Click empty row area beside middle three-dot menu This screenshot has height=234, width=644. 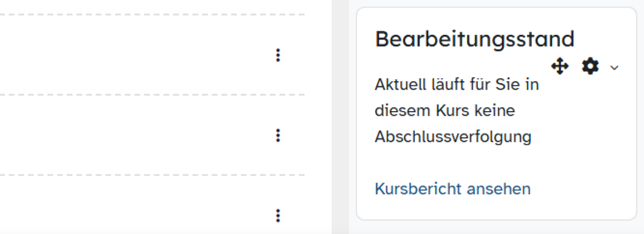click(x=134, y=135)
